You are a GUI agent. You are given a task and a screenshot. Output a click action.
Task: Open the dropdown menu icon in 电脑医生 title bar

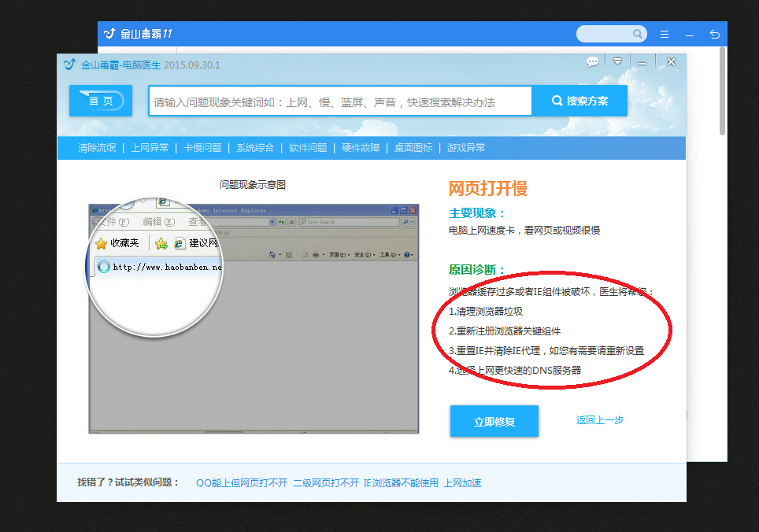click(x=617, y=61)
